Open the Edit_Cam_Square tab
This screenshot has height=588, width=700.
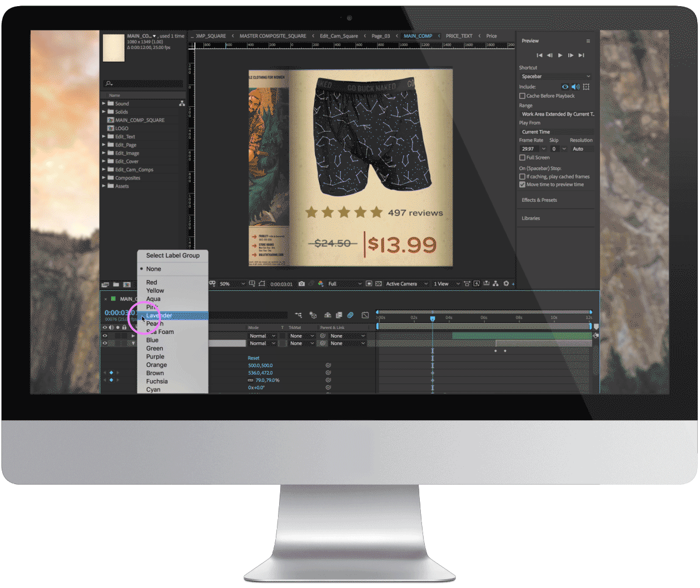pyautogui.click(x=339, y=36)
